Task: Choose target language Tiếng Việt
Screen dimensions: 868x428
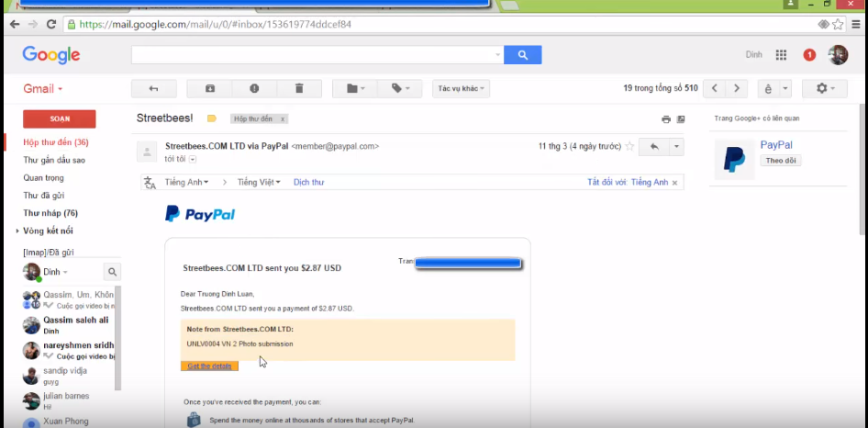Action: [259, 182]
